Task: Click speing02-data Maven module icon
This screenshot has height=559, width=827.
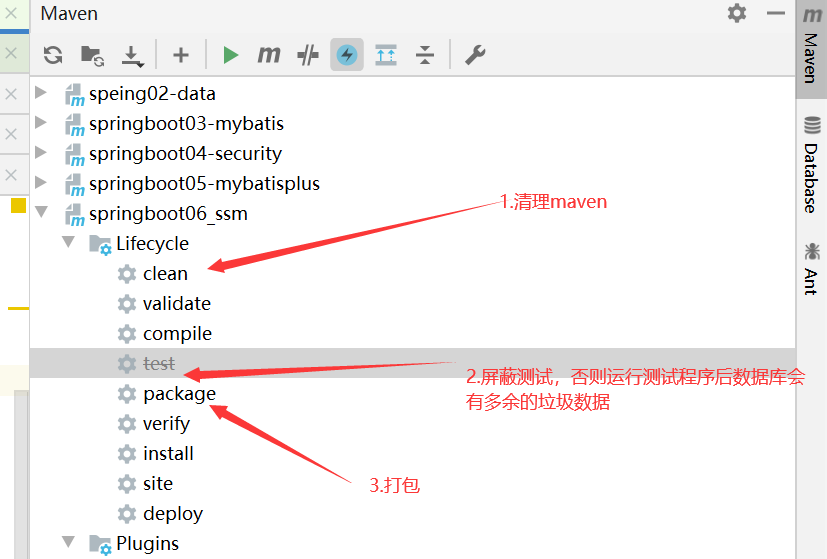Action: pyautogui.click(x=74, y=95)
